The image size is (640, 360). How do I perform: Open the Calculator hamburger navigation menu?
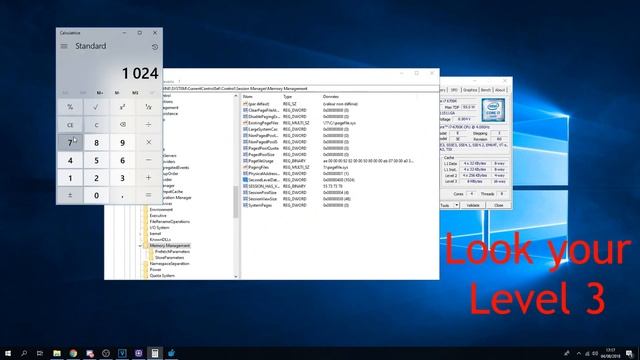click(64, 46)
